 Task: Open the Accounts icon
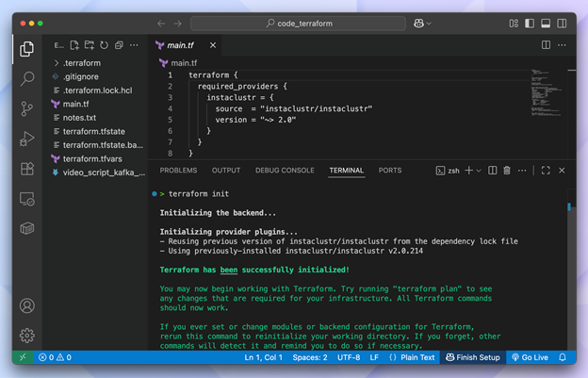pyautogui.click(x=26, y=305)
